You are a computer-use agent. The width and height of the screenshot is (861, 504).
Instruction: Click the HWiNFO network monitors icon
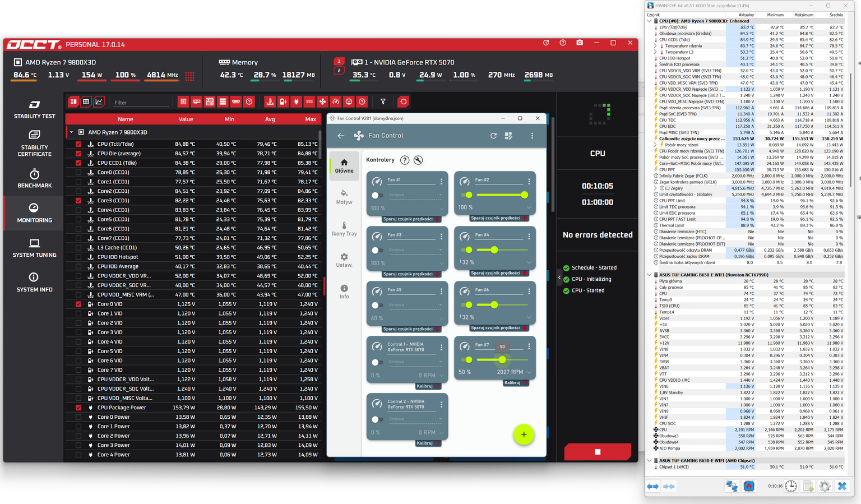[732, 486]
